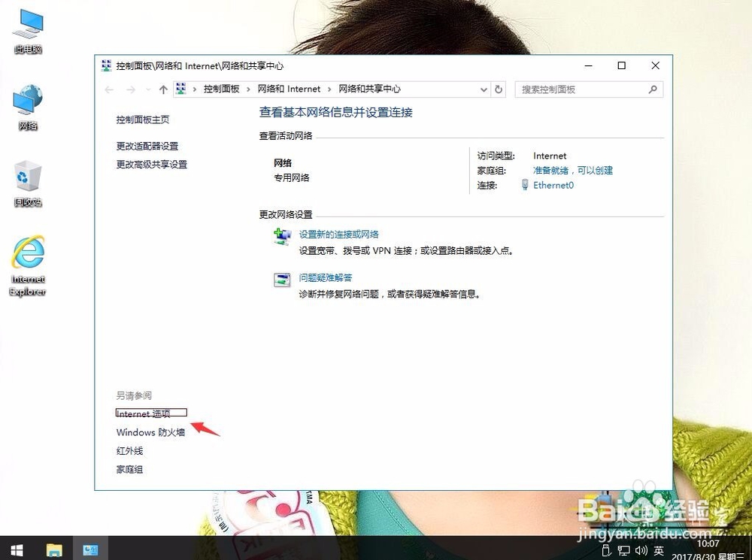Open the address bar history dropdown chevron
The width and height of the screenshot is (752, 560).
(x=484, y=89)
